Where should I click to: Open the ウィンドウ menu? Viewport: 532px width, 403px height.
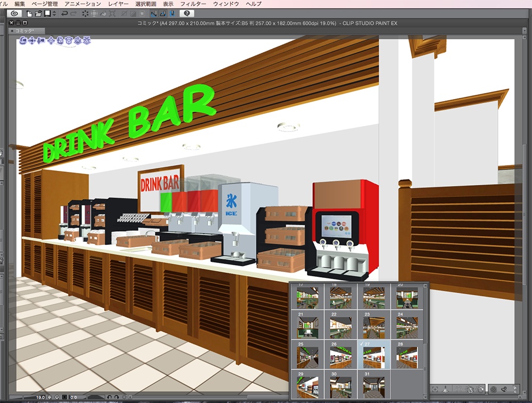226,4
